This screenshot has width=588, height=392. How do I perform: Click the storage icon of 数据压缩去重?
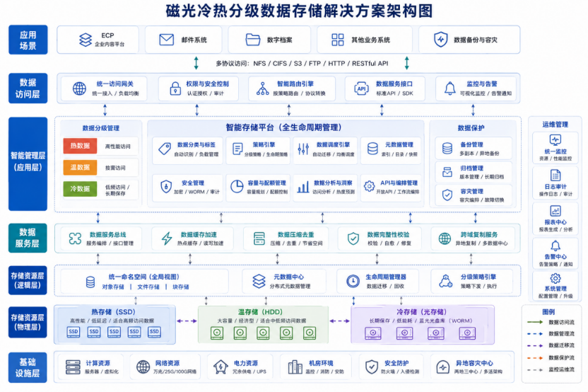pyautogui.click(x=259, y=238)
